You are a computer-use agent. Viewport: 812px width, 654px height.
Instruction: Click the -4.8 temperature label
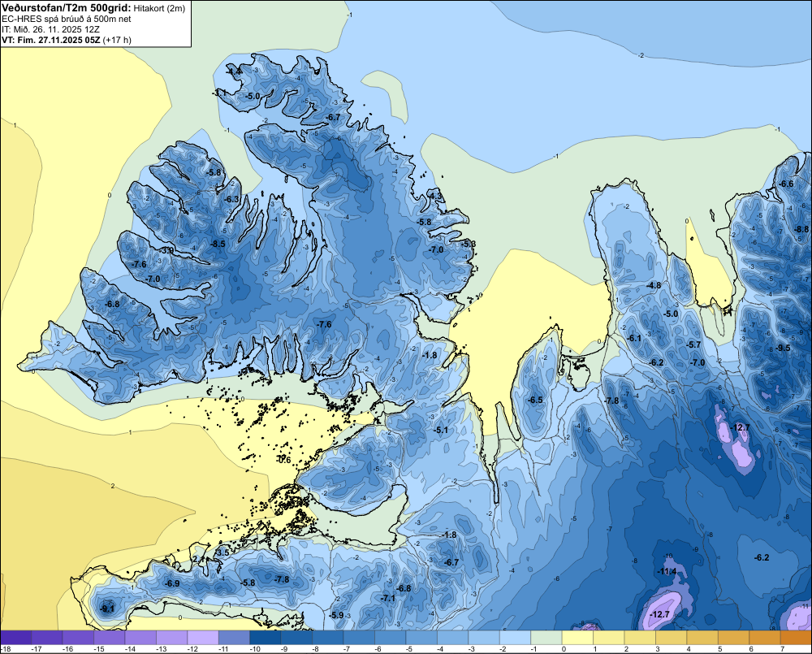click(x=654, y=285)
